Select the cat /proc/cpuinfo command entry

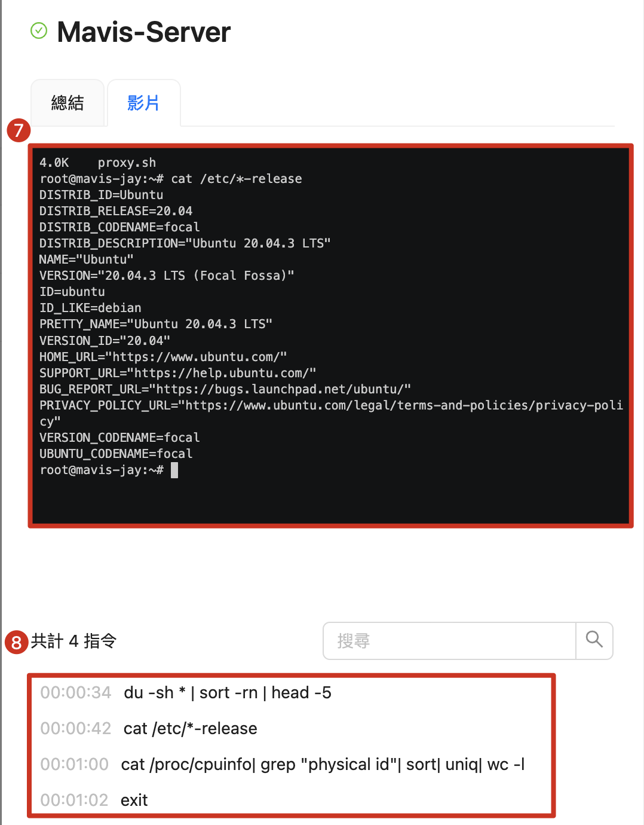tap(323, 764)
